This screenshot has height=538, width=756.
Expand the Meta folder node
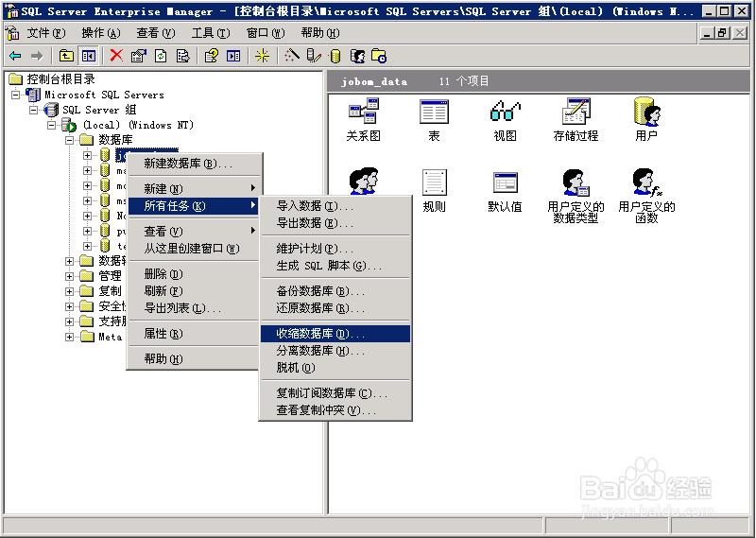pyautogui.click(x=69, y=337)
